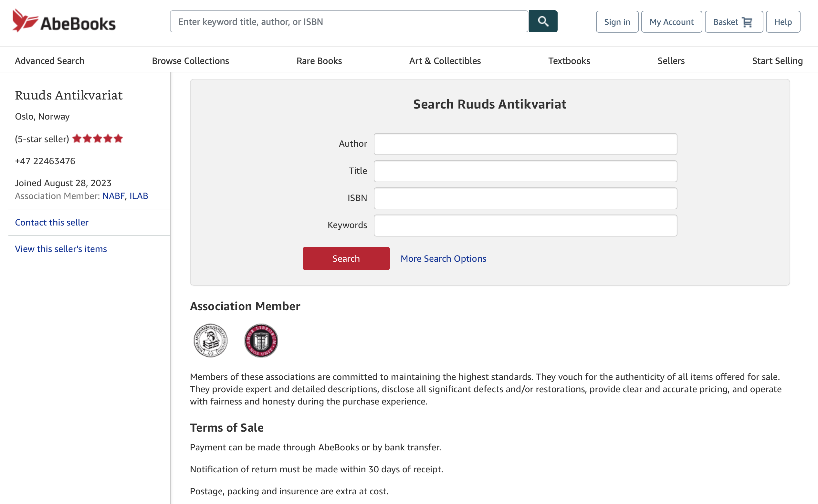Focus the main keyword search box
Viewport: 818px width, 504px height.
[349, 21]
